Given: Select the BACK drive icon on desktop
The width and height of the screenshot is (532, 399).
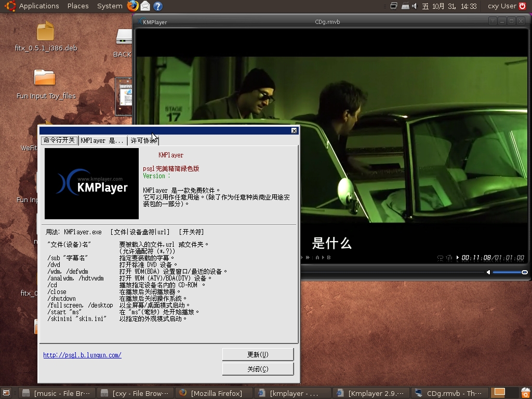Looking at the screenshot, I should pos(123,43).
